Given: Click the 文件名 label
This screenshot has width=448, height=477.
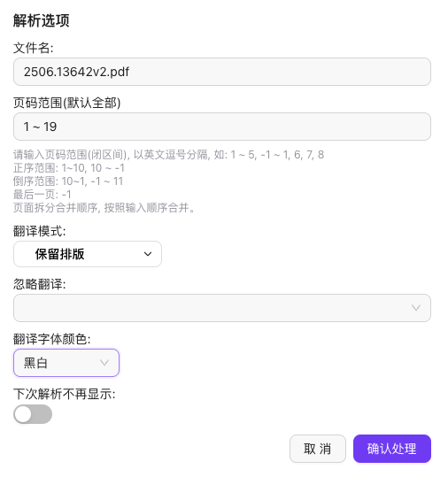Looking at the screenshot, I should click(34, 48).
